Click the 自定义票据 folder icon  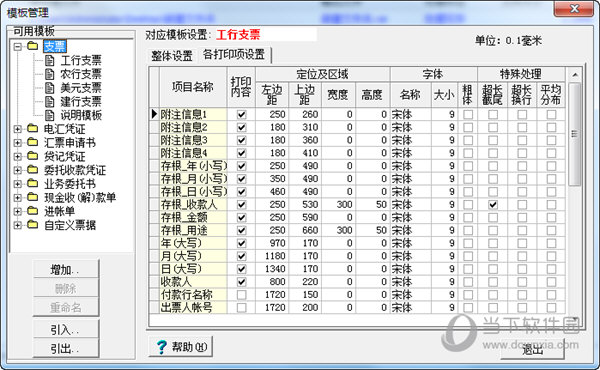tap(33, 225)
